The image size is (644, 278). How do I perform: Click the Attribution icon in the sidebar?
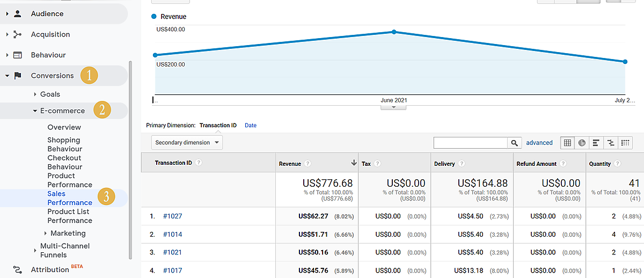tap(18, 269)
